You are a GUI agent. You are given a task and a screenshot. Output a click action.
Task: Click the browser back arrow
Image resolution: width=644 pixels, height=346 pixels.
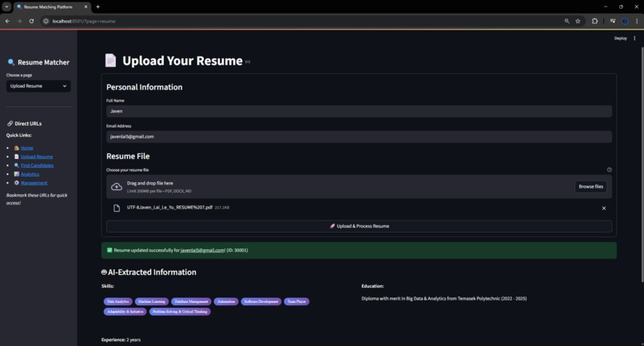[x=7, y=21]
